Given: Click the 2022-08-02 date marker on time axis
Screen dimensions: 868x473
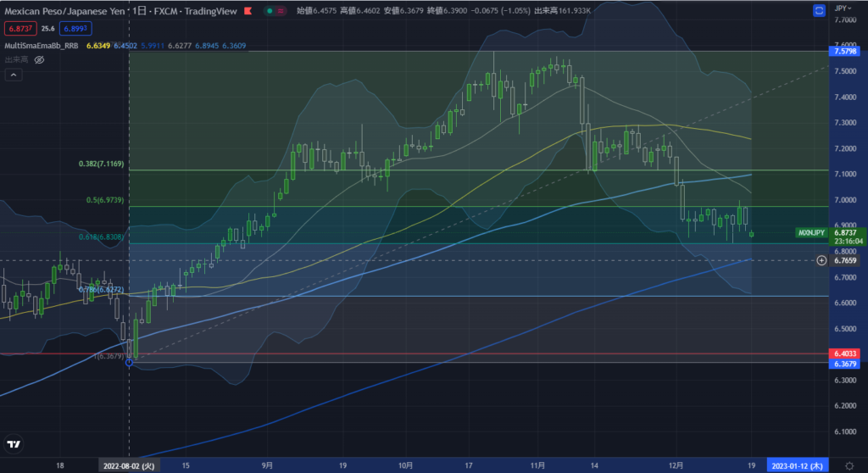Looking at the screenshot, I should (129, 465).
